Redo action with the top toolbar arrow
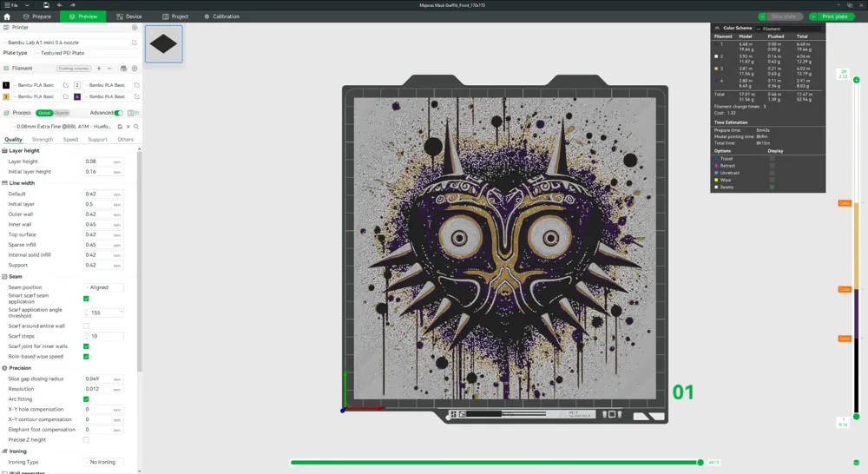The image size is (868, 474). click(73, 5)
